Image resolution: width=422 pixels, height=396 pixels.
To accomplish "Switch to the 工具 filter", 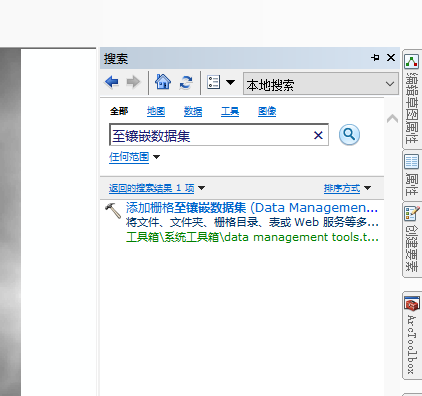I will tap(230, 111).
